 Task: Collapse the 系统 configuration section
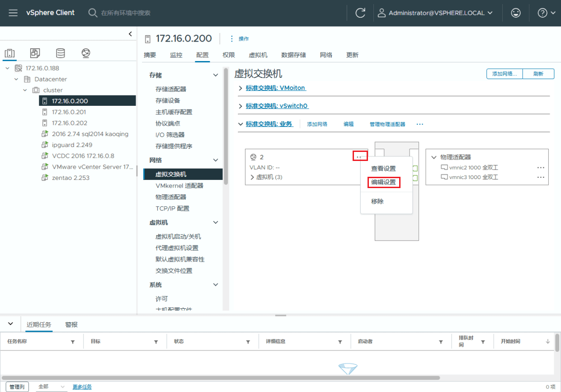click(216, 285)
